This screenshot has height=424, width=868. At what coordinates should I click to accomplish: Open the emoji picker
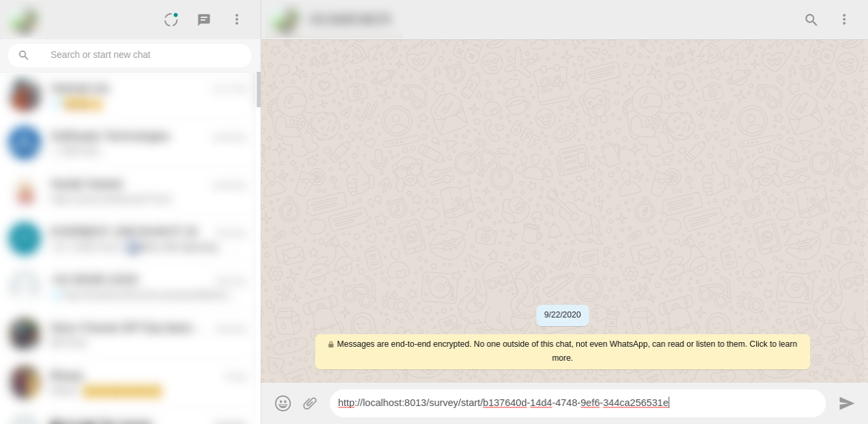click(283, 403)
